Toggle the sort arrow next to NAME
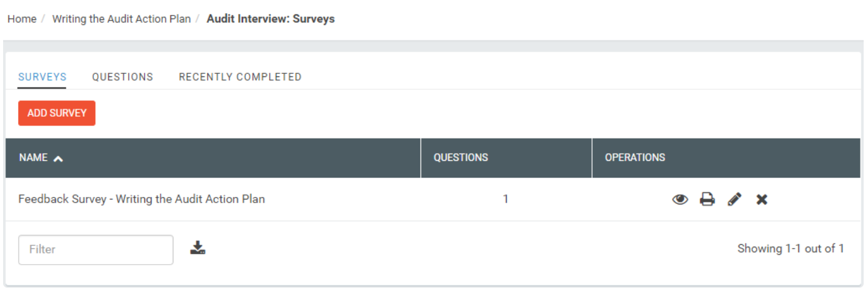The width and height of the screenshot is (868, 292). pyautogui.click(x=58, y=158)
